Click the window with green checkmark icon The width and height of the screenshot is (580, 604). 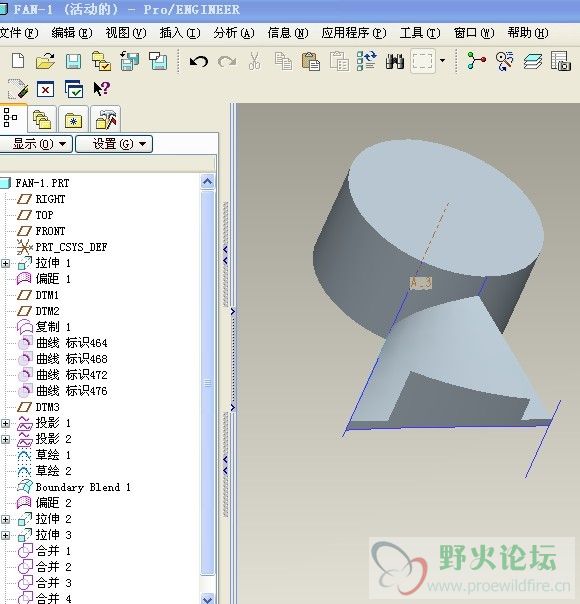(74, 89)
